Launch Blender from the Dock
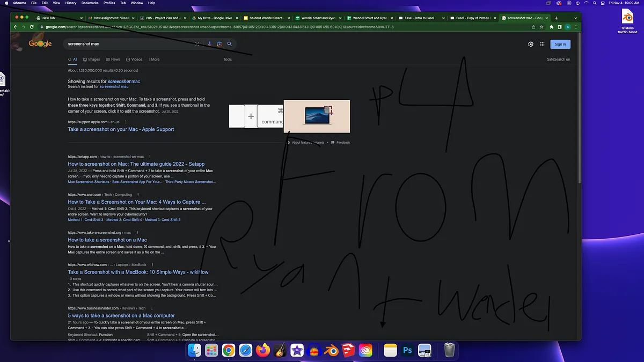The image size is (644, 362). pyautogui.click(x=331, y=351)
